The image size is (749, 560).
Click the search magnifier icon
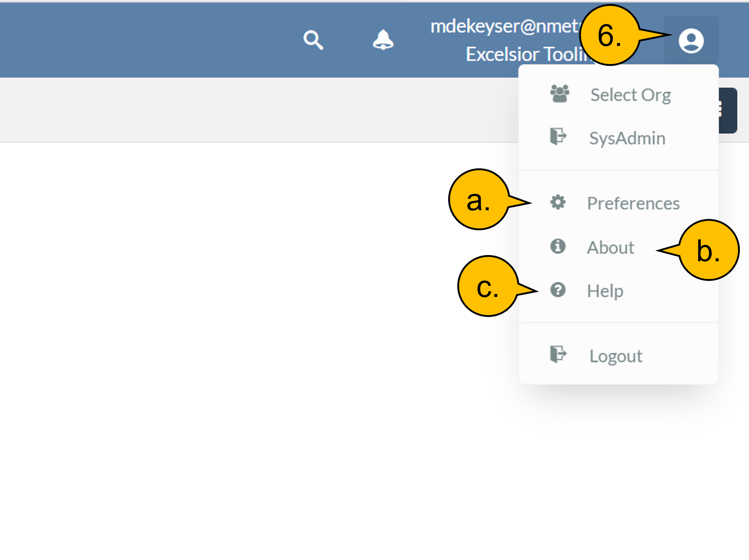click(x=313, y=40)
